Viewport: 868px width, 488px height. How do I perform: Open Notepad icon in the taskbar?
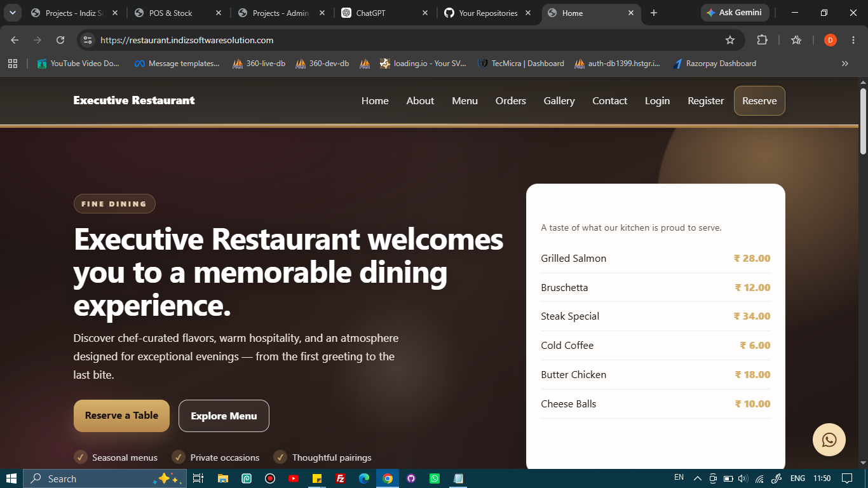click(458, 478)
